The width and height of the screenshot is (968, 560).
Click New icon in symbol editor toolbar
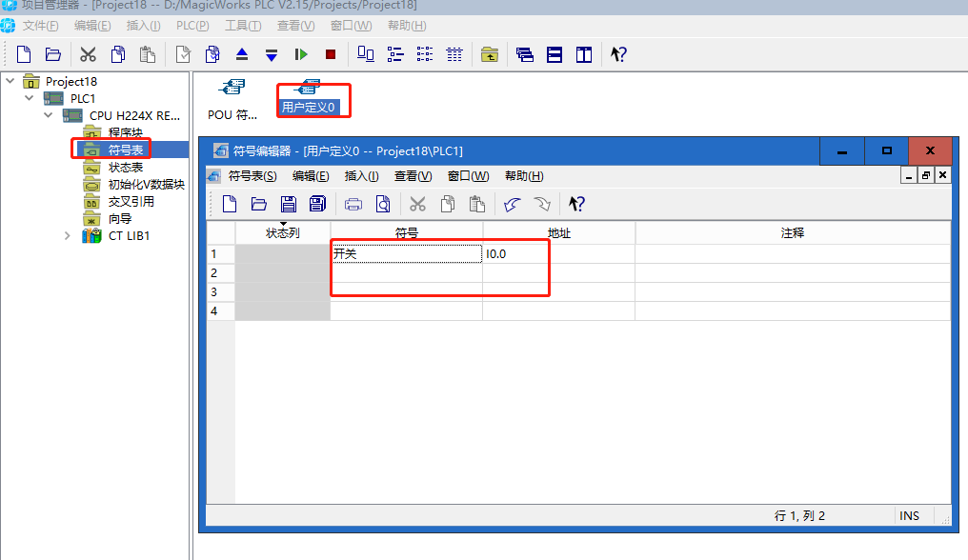tap(229, 204)
